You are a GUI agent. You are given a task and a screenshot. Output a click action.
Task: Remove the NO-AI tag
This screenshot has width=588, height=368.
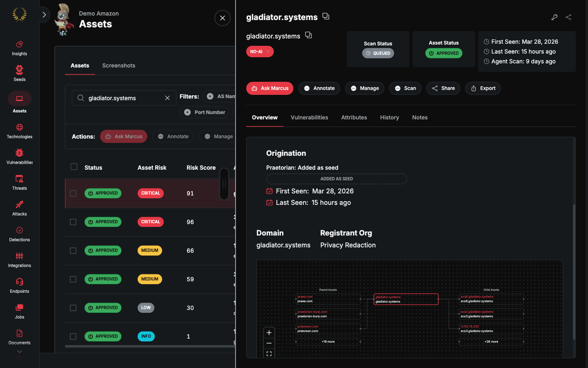click(x=268, y=52)
